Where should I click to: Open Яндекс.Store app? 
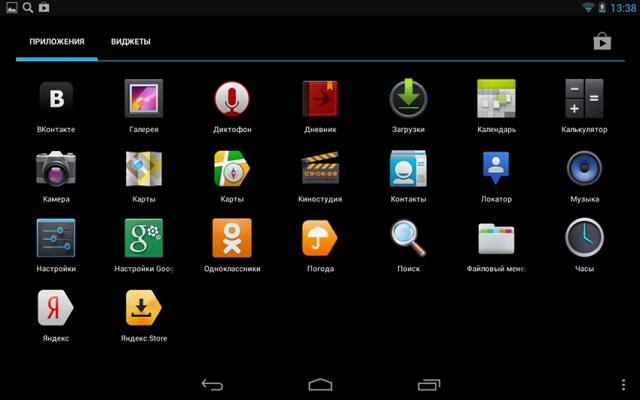pyautogui.click(x=144, y=309)
